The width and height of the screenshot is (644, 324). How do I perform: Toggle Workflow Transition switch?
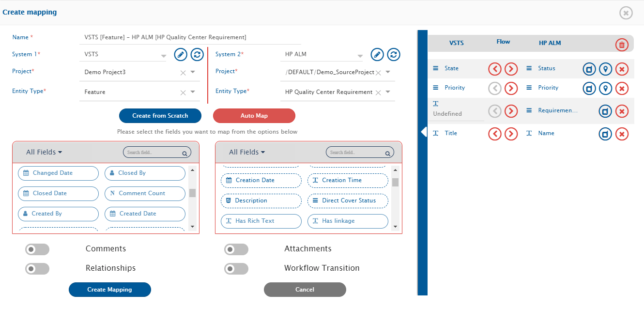coord(236,269)
